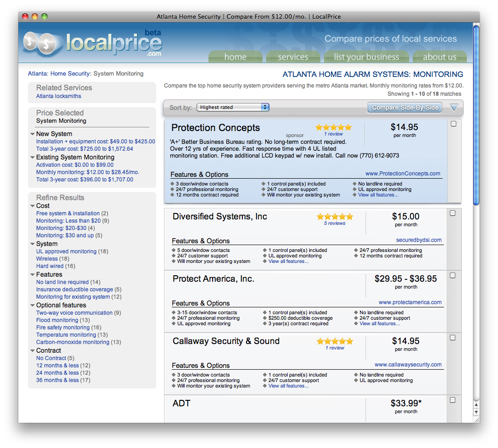The height and width of the screenshot is (448, 498).
Task: Click Protection Concepts listing title
Action: coord(216,128)
